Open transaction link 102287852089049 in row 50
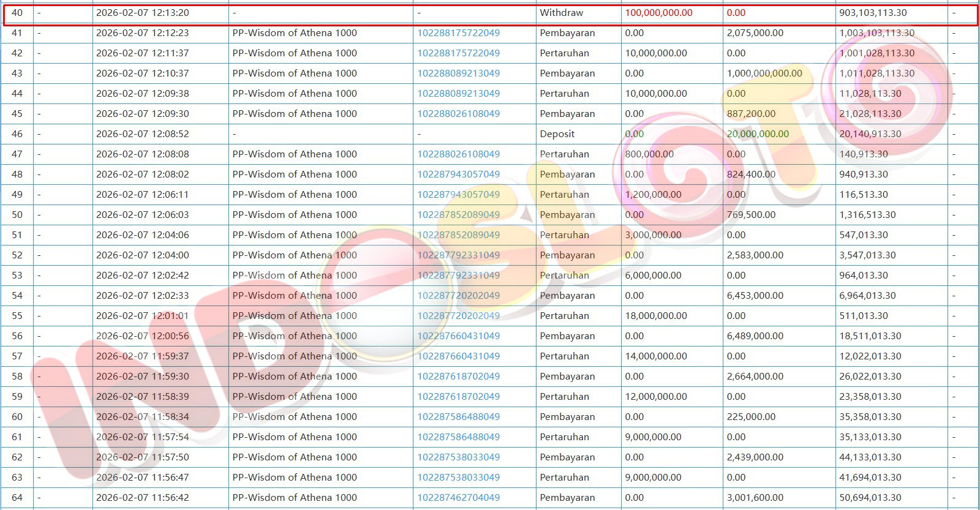This screenshot has height=510, width=980. (x=458, y=215)
